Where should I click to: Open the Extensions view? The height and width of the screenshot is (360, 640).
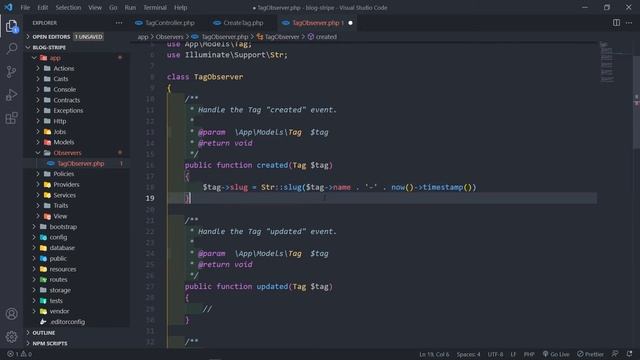(11, 118)
